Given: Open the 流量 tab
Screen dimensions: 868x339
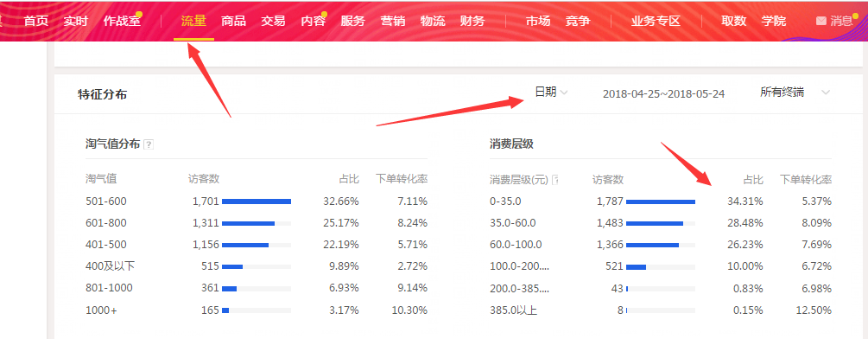Looking at the screenshot, I should point(193,21).
